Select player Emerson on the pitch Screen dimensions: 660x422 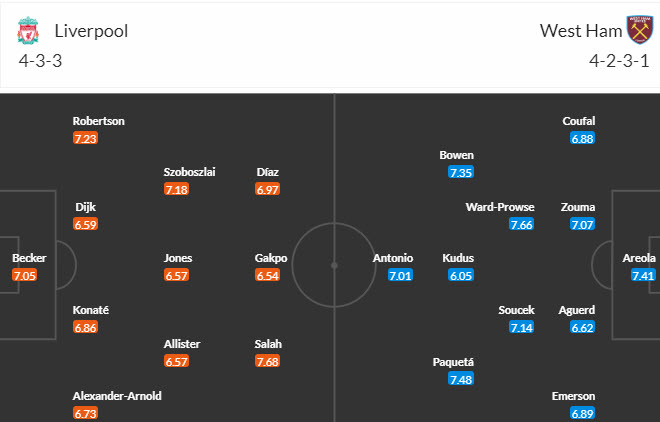[574, 396]
